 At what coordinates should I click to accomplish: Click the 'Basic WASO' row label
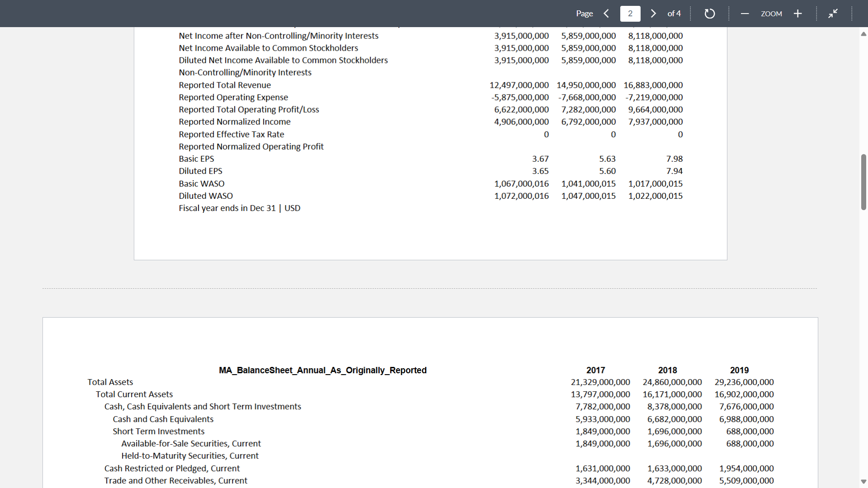click(x=202, y=183)
